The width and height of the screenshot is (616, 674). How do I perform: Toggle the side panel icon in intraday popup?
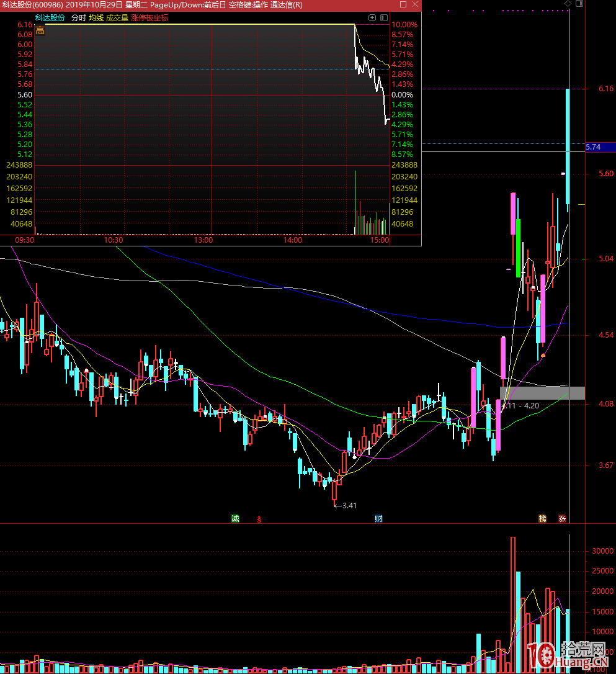click(384, 17)
